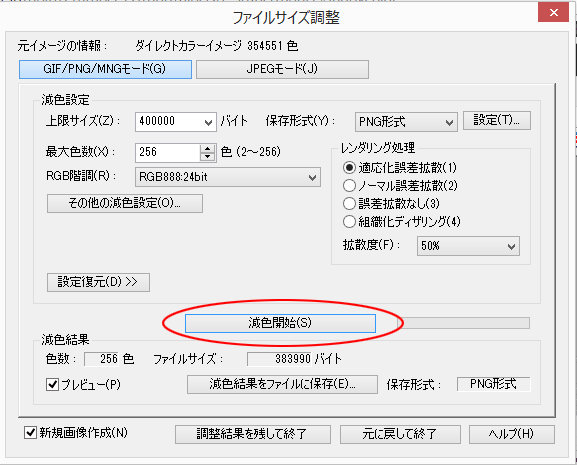Open the 上限サイズ dropdown arrow
Viewport: 577px width, 465px height.
pos(208,122)
